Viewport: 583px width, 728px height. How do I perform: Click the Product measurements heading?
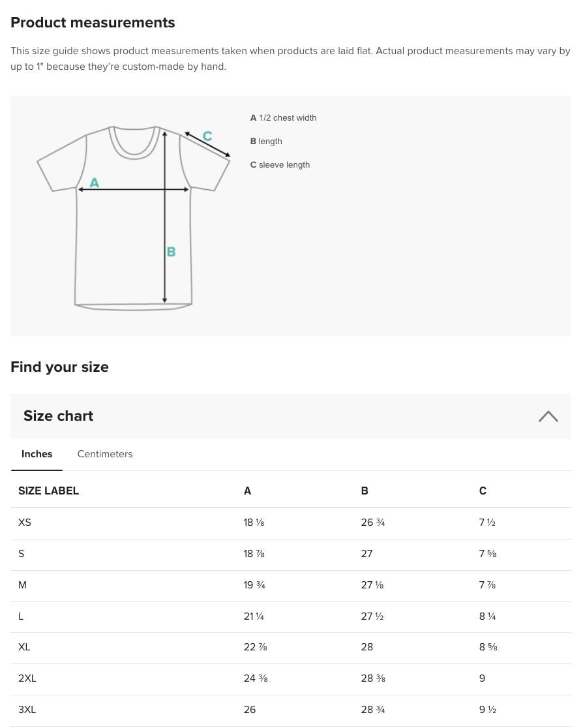pyautogui.click(x=93, y=22)
